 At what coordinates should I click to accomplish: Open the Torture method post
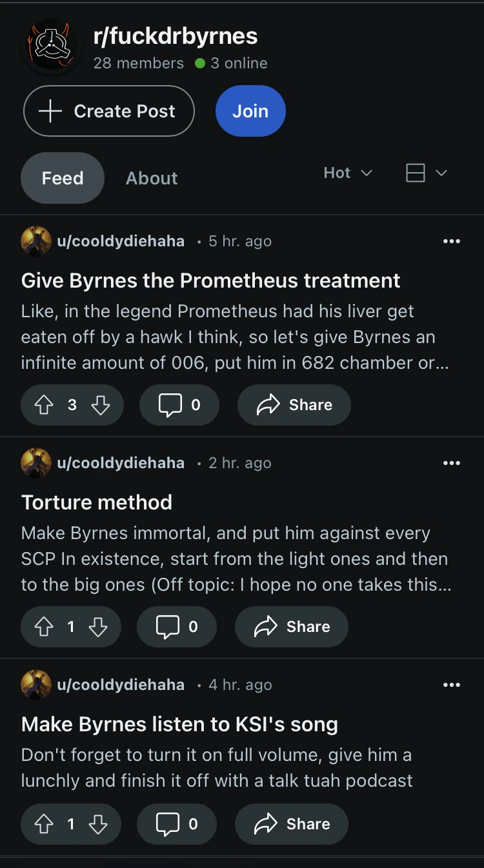point(97,502)
